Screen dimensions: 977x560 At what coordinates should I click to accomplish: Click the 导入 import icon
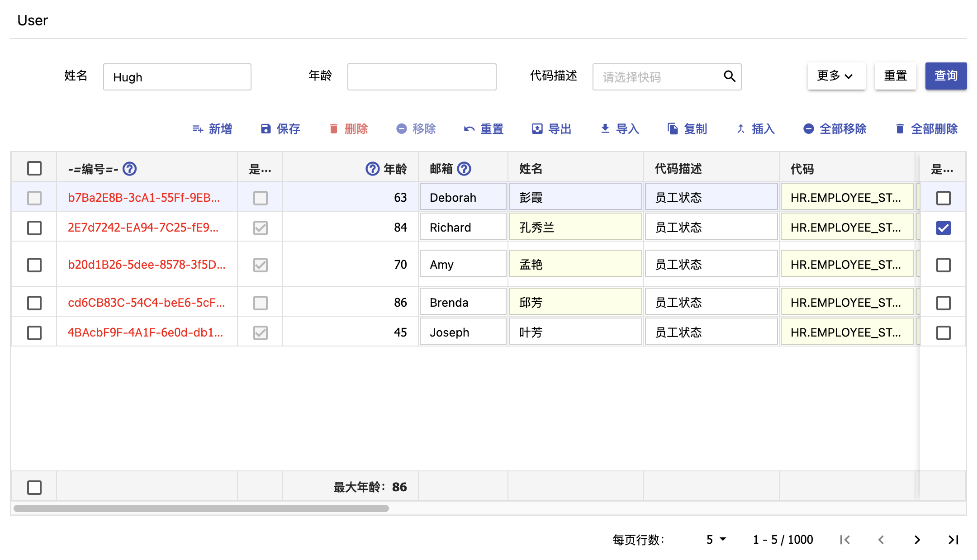pos(604,129)
